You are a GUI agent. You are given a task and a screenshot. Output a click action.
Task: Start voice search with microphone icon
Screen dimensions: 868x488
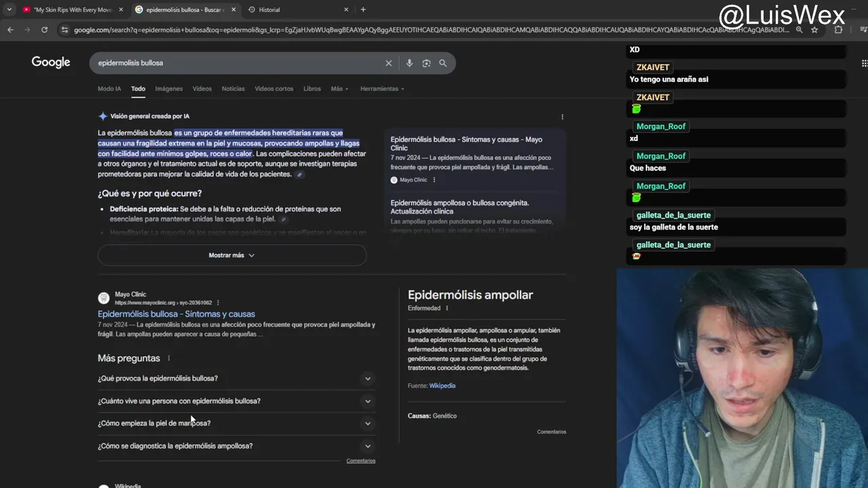click(x=409, y=63)
